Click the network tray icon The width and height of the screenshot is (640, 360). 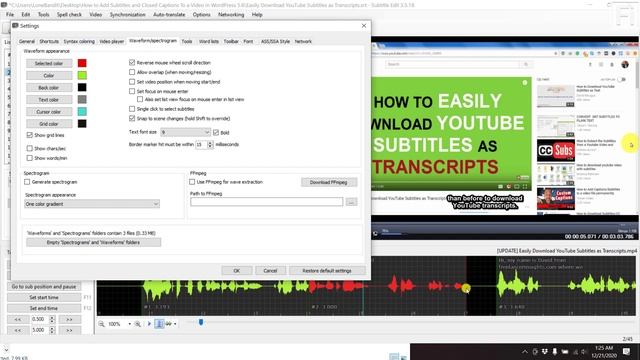click(x=575, y=351)
